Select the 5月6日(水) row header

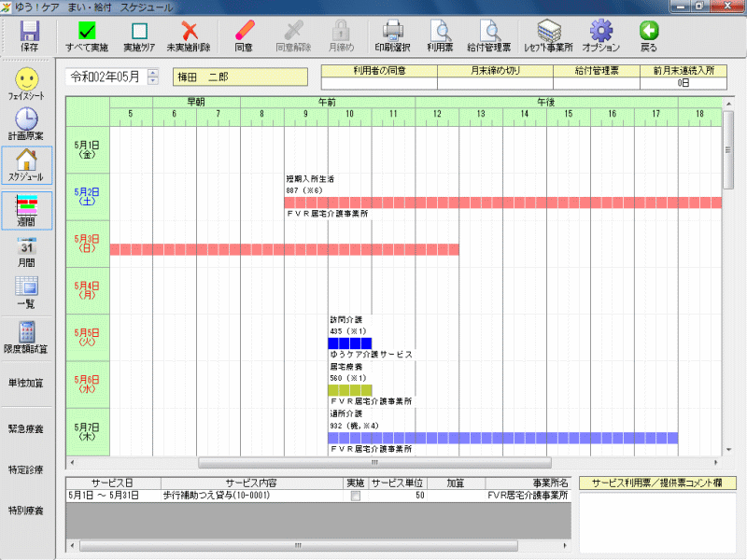(88, 385)
